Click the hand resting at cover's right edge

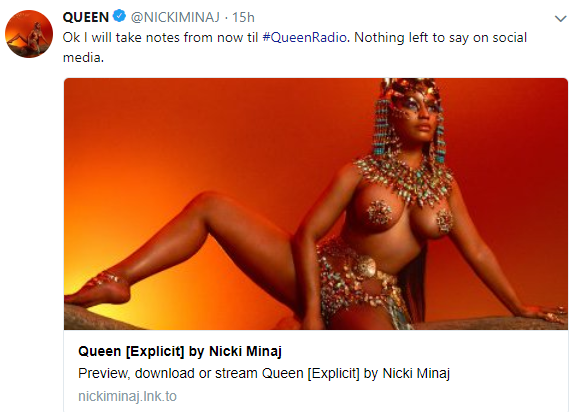coord(544,314)
